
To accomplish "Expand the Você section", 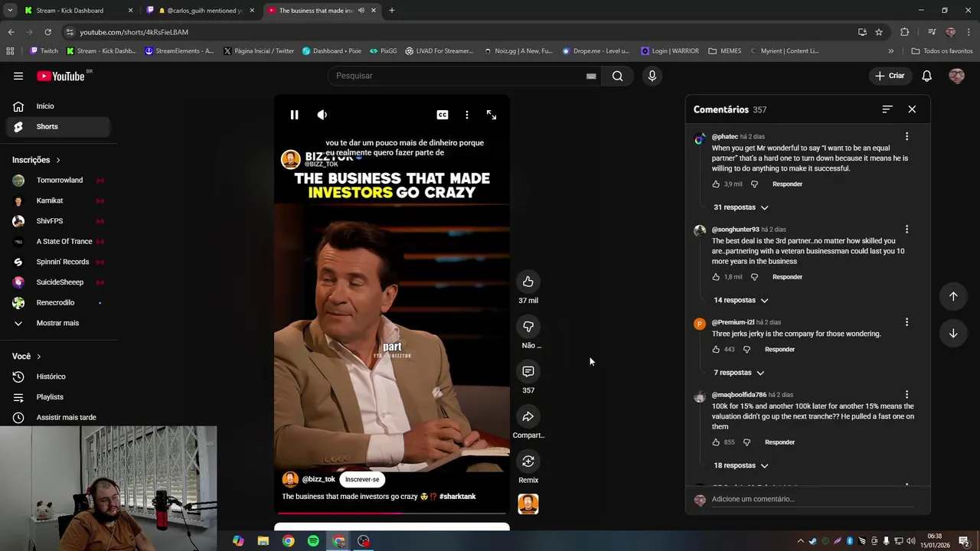I will click(x=27, y=357).
